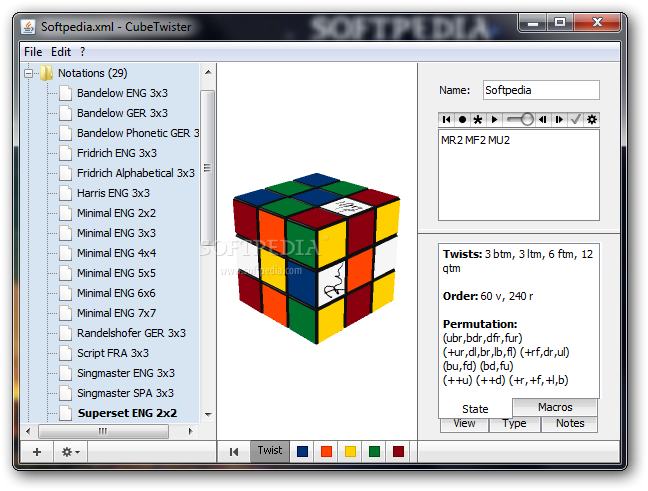The height and width of the screenshot is (491, 648).
Task: Select Harris ENG 3x3 notation
Action: click(x=113, y=193)
